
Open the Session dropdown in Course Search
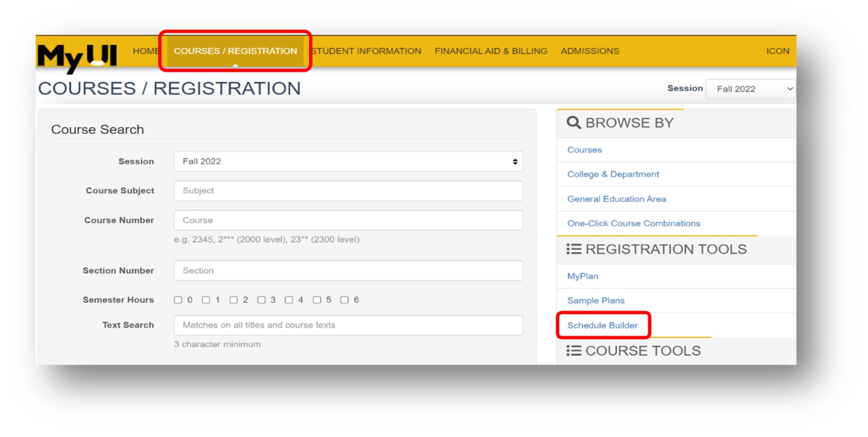point(348,161)
